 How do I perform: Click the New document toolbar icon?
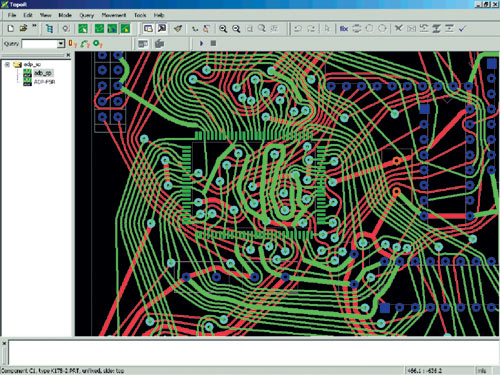coord(11,29)
